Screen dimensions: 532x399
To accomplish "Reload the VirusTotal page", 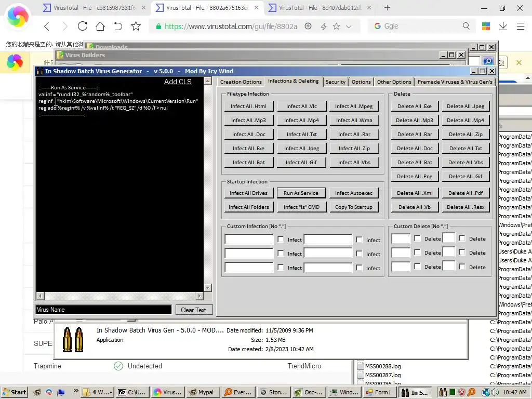I will tap(83, 26).
